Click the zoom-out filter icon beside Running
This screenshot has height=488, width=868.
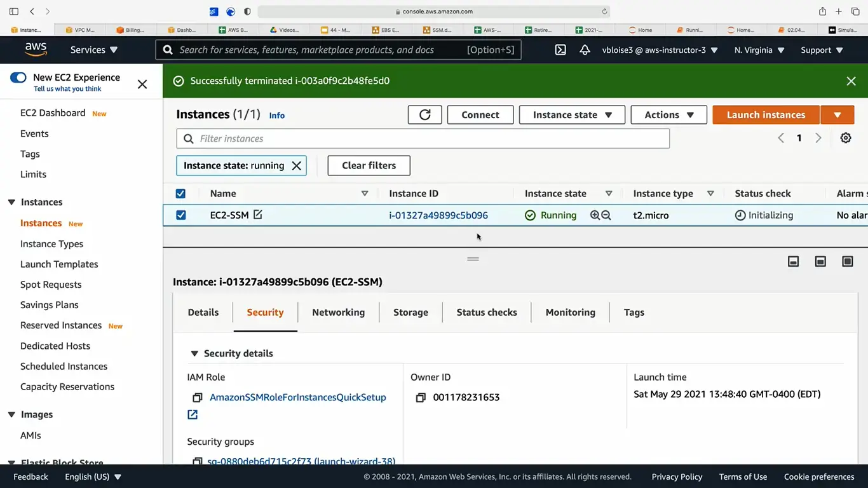pos(606,215)
